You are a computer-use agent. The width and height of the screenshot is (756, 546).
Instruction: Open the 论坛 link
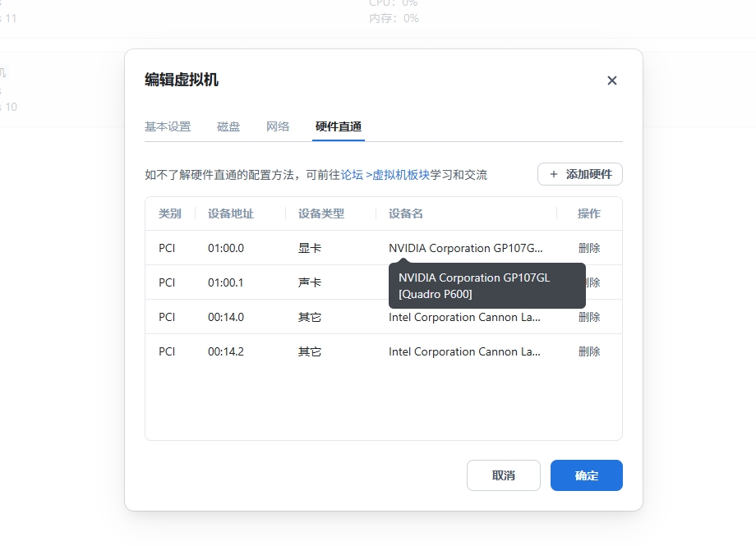[352, 175]
